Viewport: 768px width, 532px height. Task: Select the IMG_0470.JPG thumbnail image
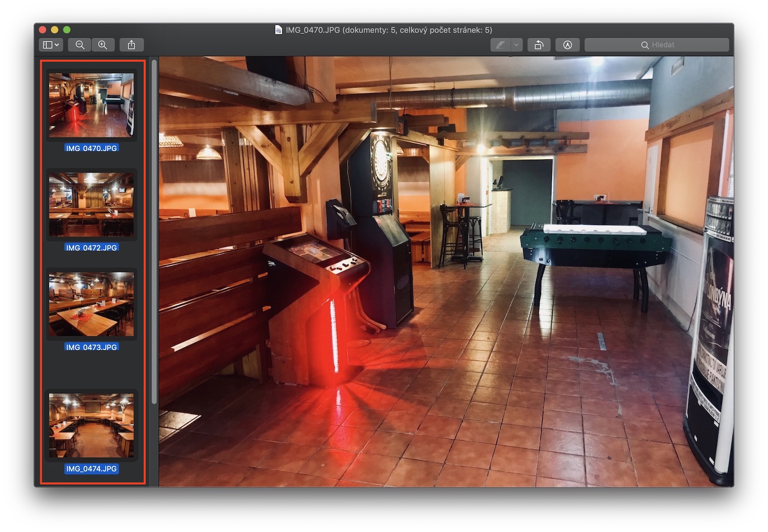click(x=92, y=105)
